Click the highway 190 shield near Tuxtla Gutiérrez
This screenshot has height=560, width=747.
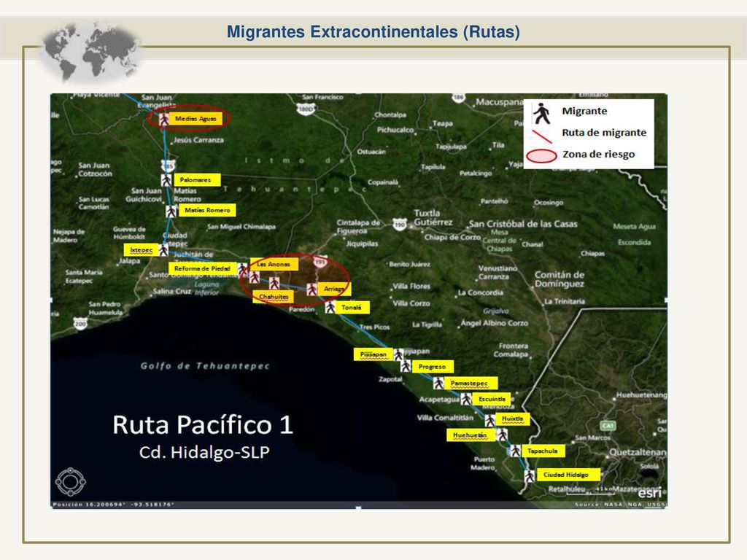point(400,224)
